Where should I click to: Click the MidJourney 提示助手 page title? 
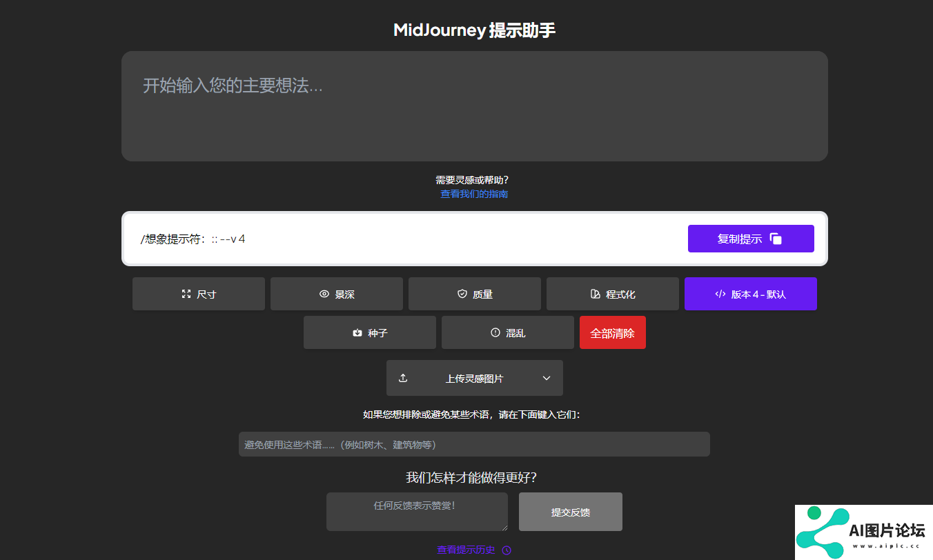475,30
